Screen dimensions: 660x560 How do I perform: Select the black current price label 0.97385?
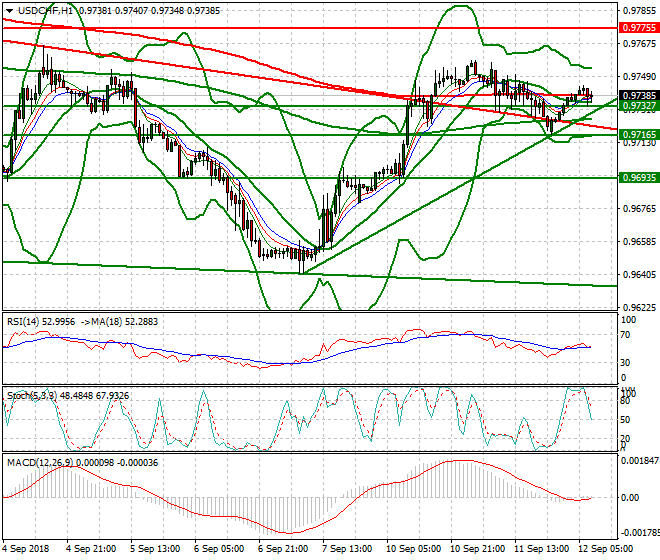(639, 96)
